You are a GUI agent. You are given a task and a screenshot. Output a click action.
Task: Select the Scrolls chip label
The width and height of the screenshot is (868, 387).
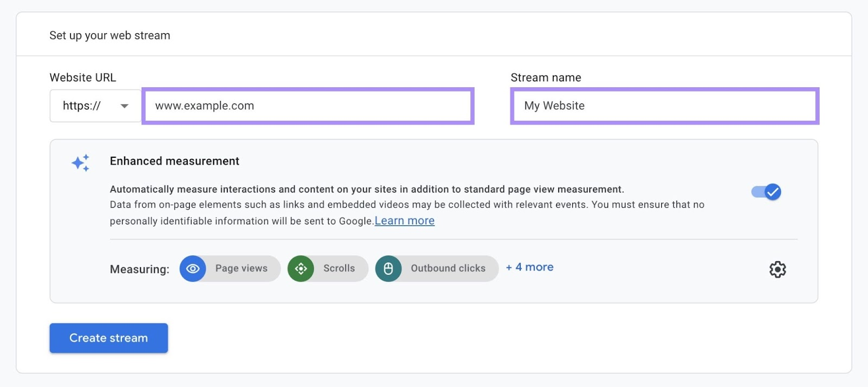tap(339, 268)
